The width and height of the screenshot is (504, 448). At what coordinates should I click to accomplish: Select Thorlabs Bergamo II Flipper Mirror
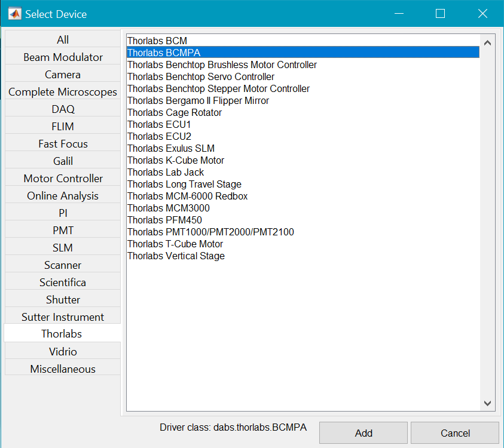[198, 100]
